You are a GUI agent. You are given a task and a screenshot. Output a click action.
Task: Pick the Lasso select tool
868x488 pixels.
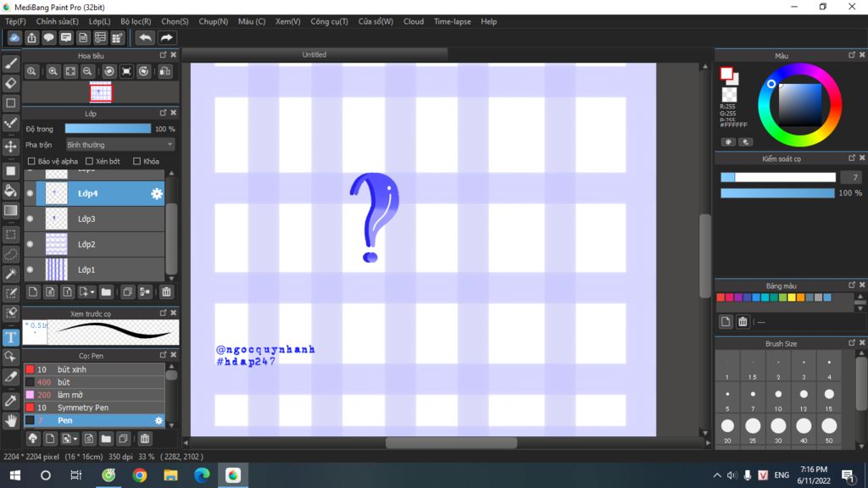tap(10, 254)
